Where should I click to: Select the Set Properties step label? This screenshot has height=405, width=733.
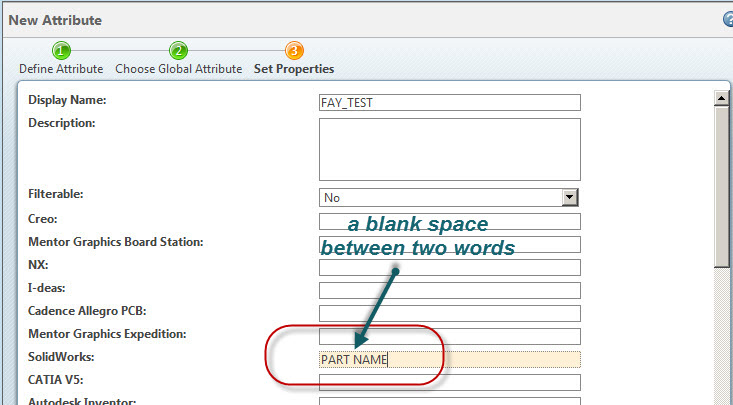click(x=294, y=69)
